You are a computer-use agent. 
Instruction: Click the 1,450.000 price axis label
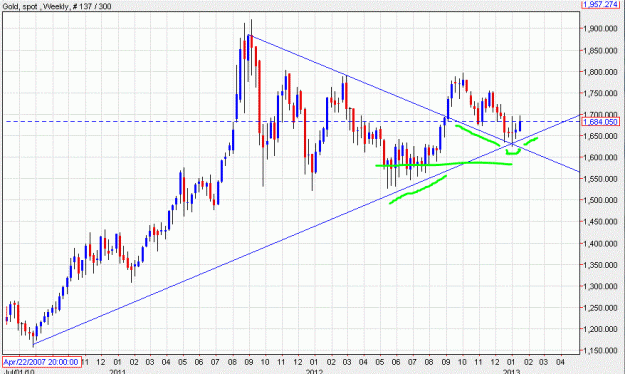[601, 222]
